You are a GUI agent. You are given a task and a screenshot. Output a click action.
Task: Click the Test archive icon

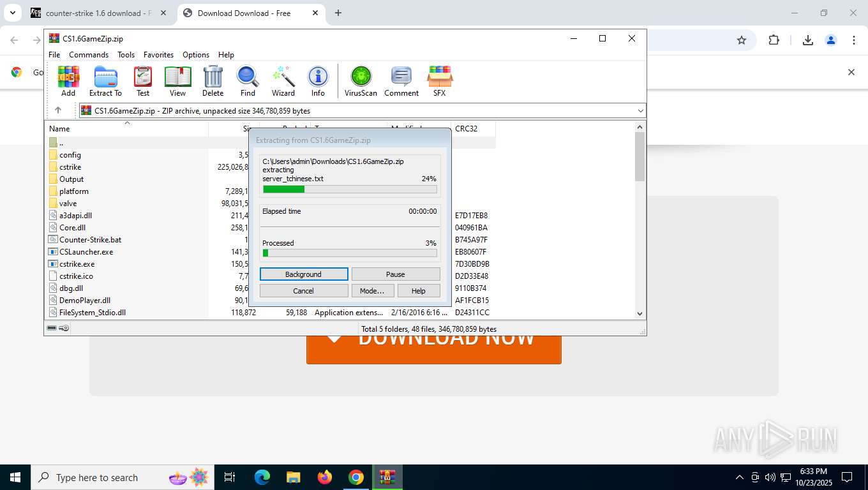click(143, 81)
